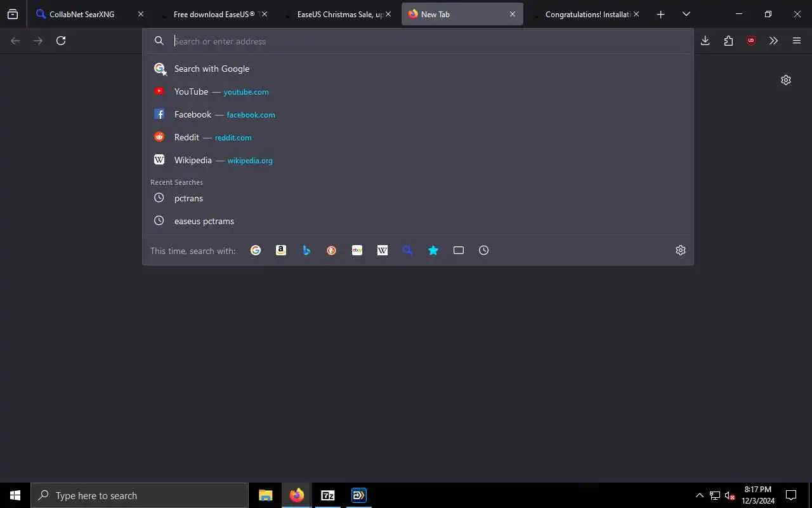812x508 pixels.
Task: Open Windows notification center
Action: pos(791,495)
